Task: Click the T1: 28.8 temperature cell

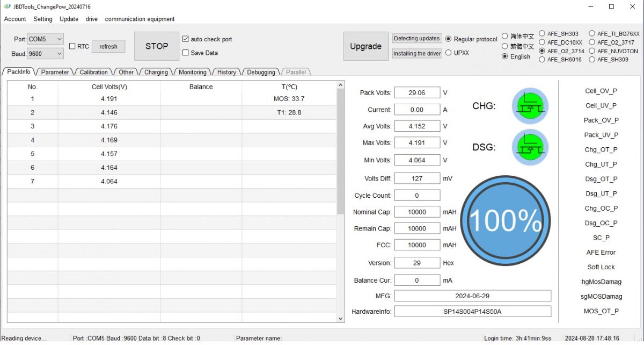Action: click(x=289, y=113)
